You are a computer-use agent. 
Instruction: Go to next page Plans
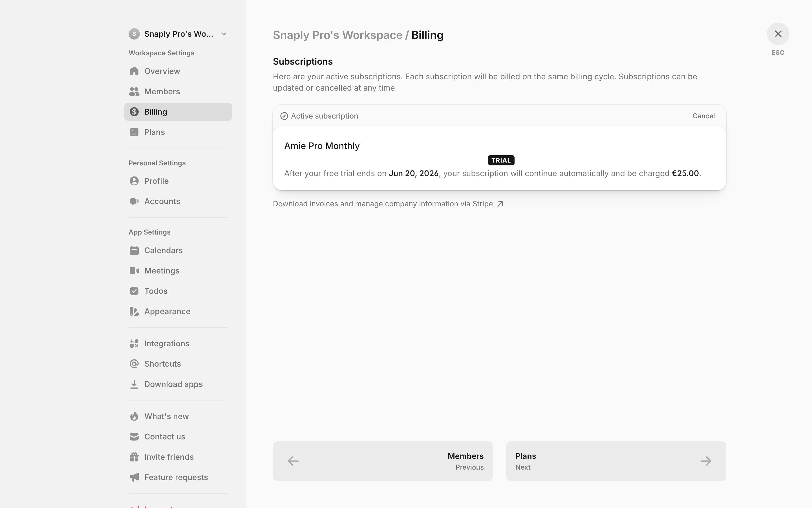pos(616,461)
